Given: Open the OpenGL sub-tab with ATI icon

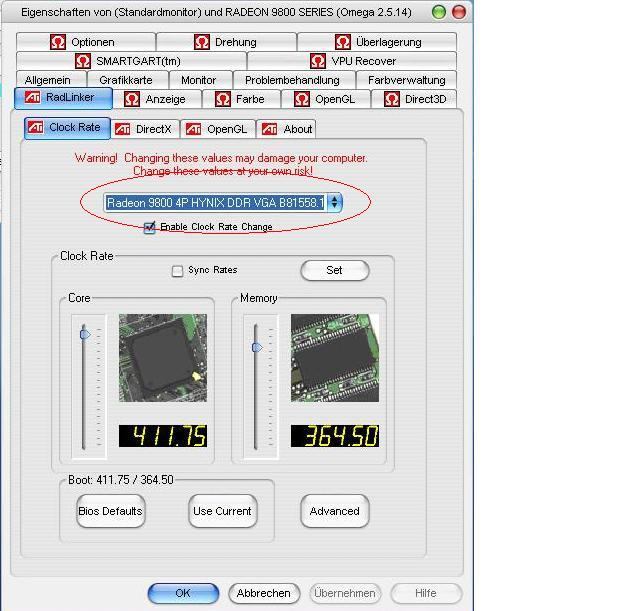Looking at the screenshot, I should (218, 129).
